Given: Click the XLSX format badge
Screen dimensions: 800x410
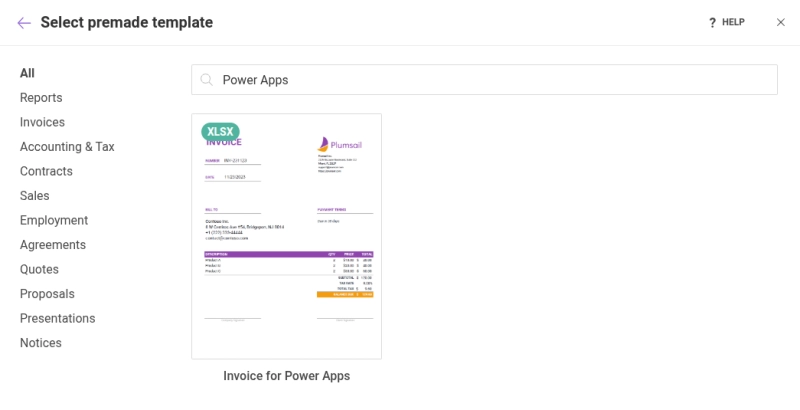Looking at the screenshot, I should coord(220,132).
